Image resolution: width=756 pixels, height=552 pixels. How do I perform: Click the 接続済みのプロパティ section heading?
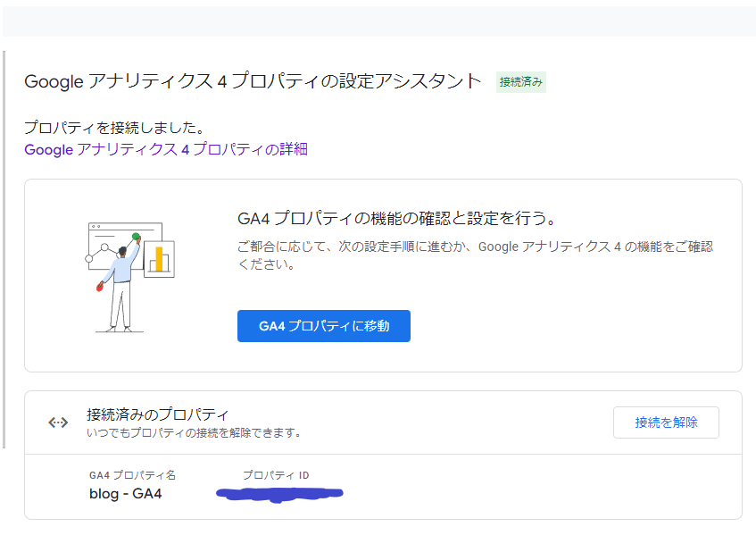[157, 414]
